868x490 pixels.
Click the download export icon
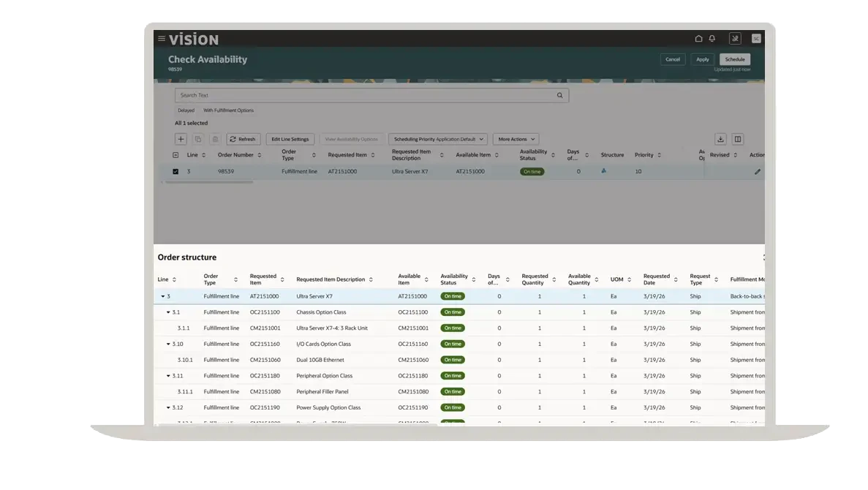click(x=720, y=139)
